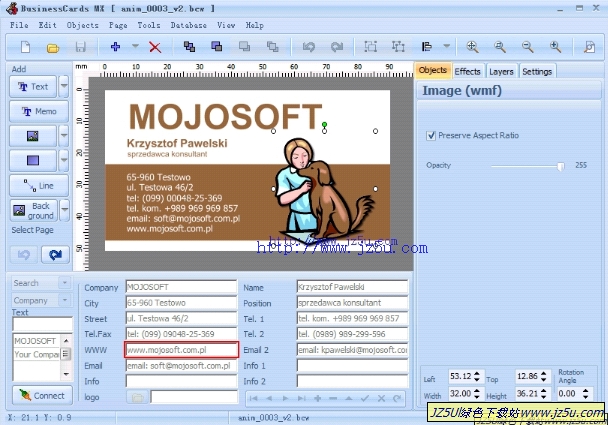
Task: Click the zoom in magnifier icon
Action: click(555, 47)
